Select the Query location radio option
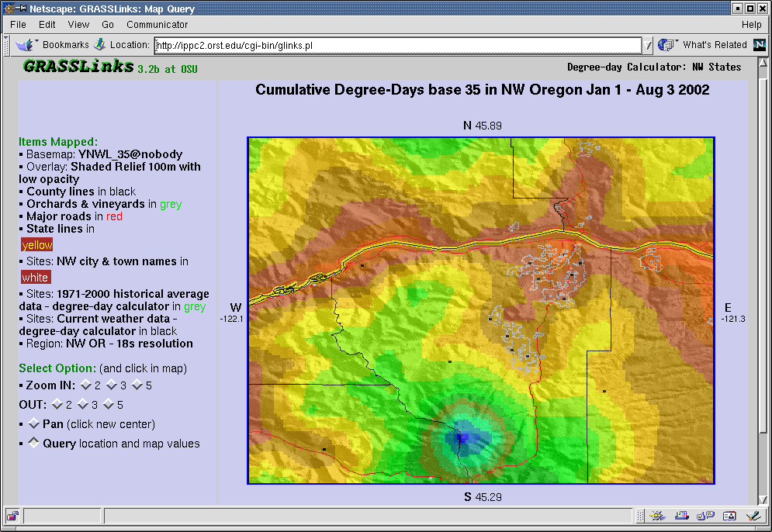Screen dimensions: 772x532 point(33,442)
